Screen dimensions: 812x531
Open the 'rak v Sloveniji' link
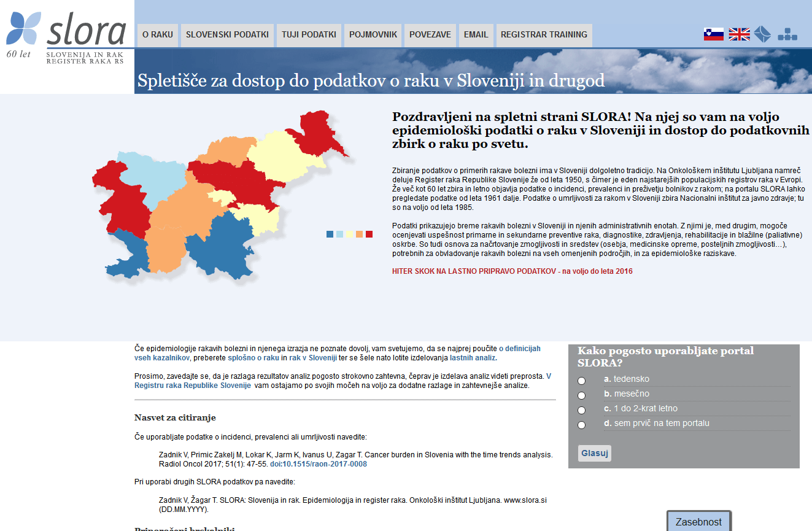tap(313, 358)
